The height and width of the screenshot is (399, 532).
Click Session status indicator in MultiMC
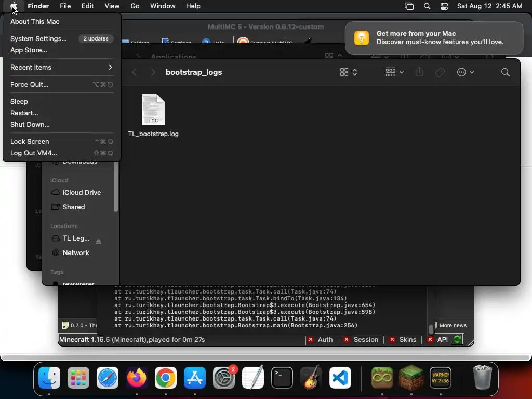click(x=361, y=340)
